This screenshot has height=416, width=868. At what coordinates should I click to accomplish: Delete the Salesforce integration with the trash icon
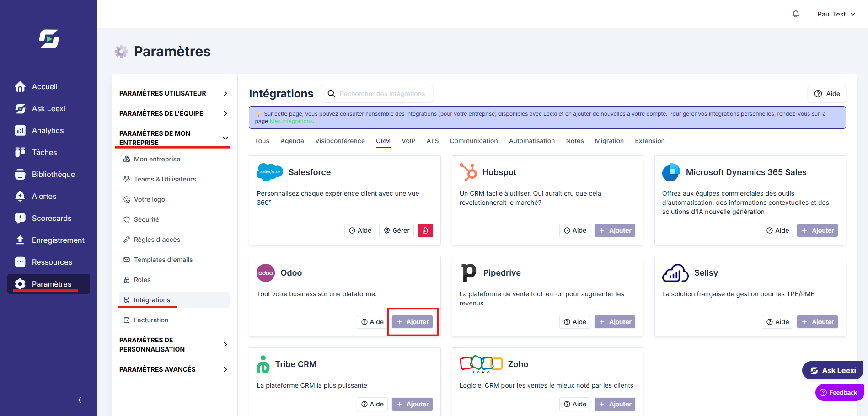(425, 230)
